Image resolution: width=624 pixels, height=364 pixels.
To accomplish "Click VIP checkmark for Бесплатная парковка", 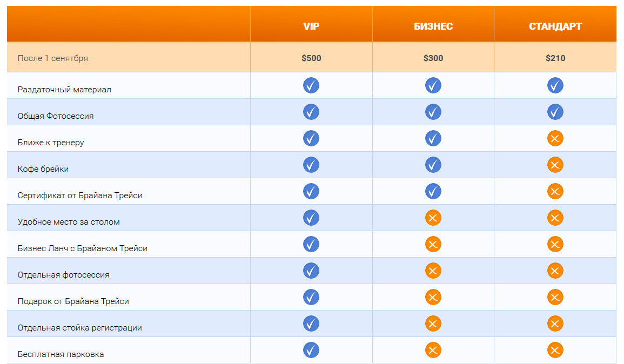I will [x=311, y=350].
